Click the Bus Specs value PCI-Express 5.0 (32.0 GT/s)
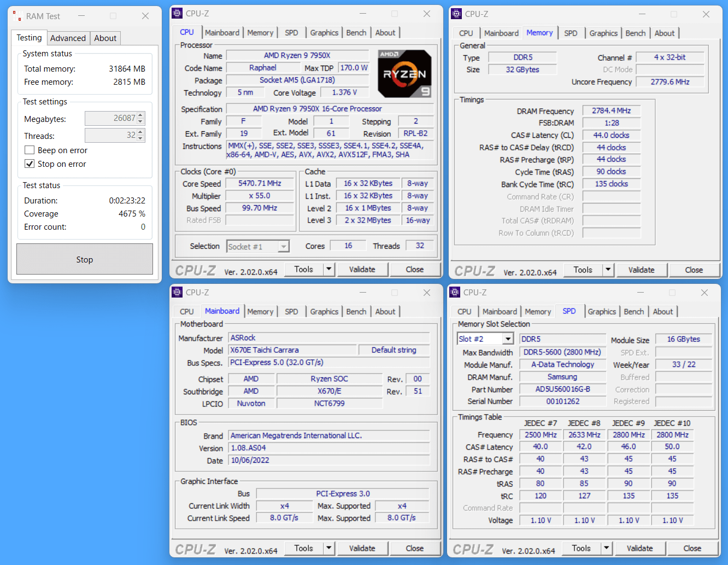This screenshot has height=565, width=728. point(329,363)
